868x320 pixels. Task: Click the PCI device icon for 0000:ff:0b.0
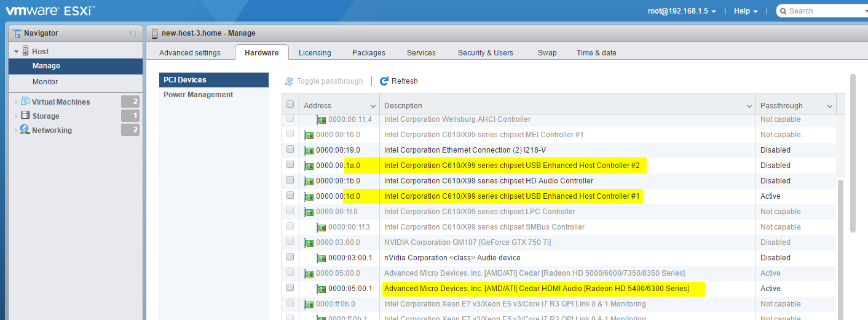tap(309, 304)
